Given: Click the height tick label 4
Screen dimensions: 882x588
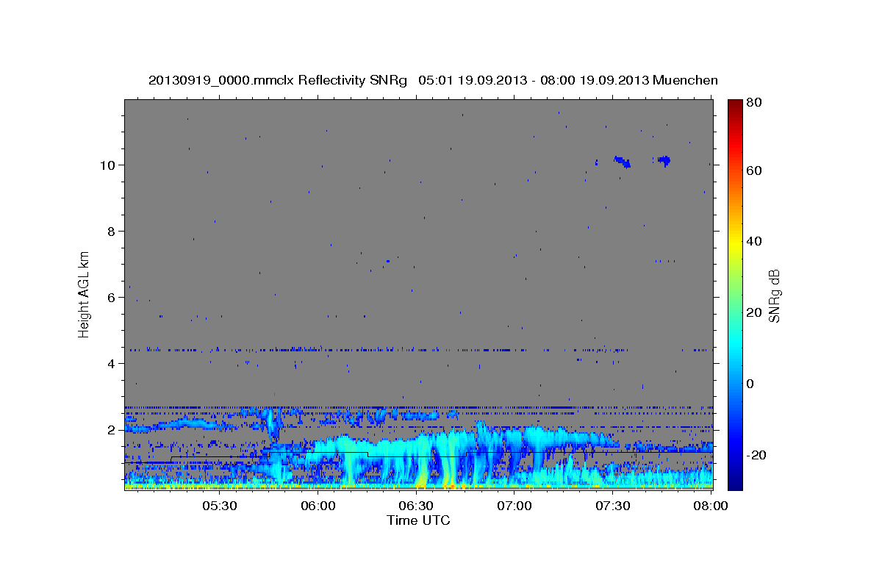Looking at the screenshot, I should [x=111, y=363].
